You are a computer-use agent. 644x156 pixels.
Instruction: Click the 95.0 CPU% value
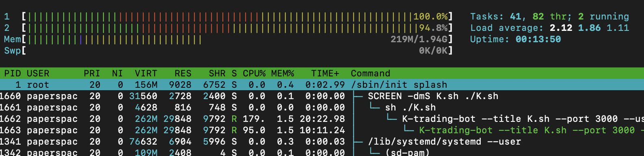[254, 130]
